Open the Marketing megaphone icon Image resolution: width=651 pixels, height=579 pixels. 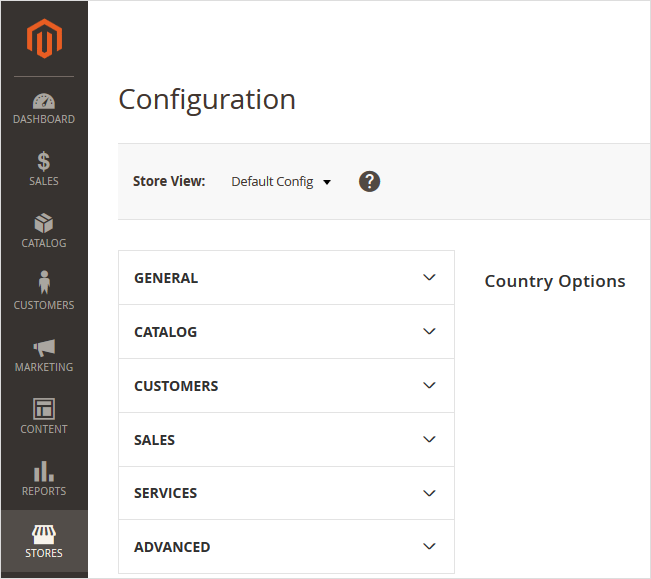(44, 355)
